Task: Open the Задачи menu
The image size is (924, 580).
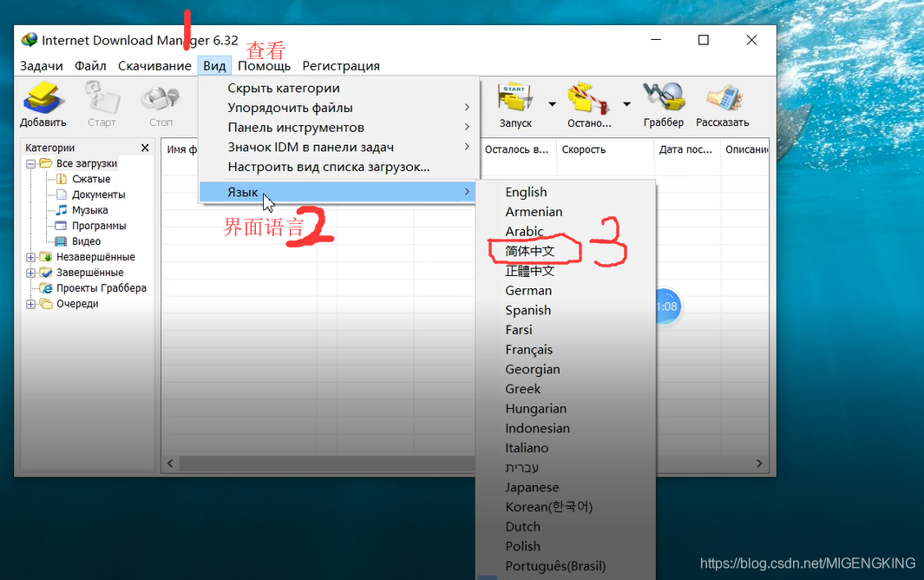Action: (42, 66)
